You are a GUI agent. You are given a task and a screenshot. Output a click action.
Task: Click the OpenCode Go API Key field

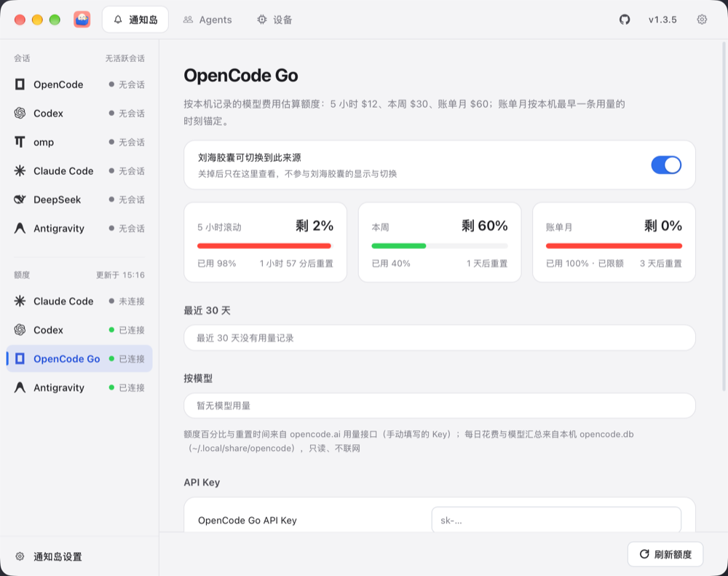pyautogui.click(x=556, y=520)
